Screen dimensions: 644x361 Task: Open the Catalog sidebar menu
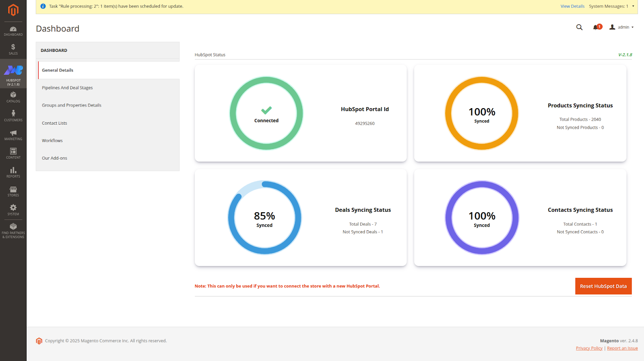point(13,97)
